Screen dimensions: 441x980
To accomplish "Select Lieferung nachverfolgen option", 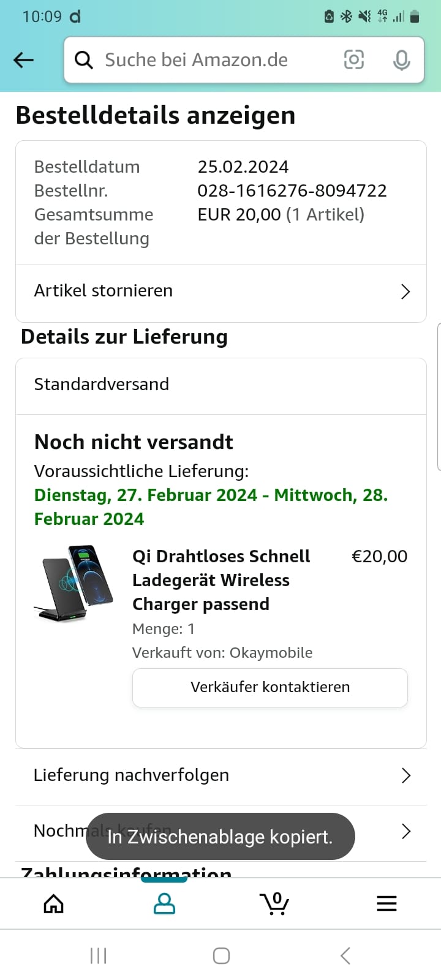I will click(x=131, y=775).
